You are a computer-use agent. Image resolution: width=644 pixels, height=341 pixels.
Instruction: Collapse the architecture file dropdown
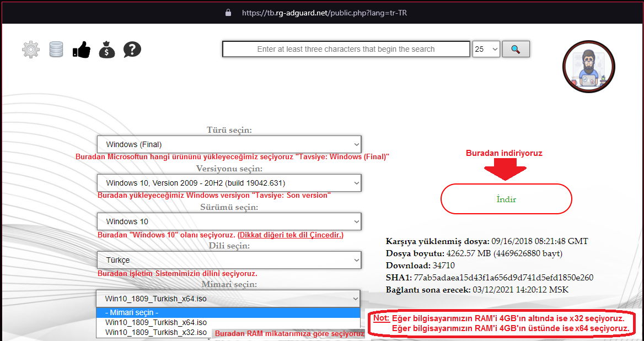click(228, 299)
